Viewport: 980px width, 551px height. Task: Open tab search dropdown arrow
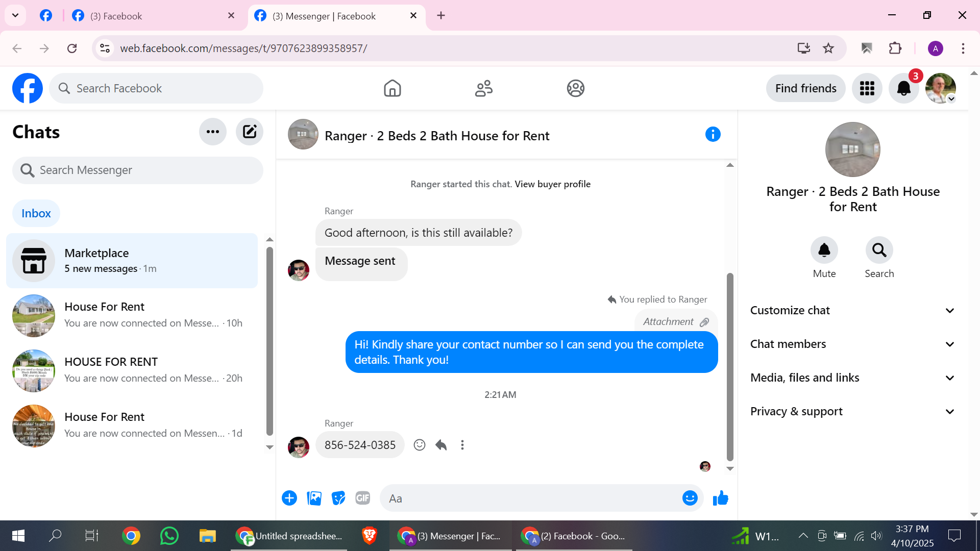15,15
